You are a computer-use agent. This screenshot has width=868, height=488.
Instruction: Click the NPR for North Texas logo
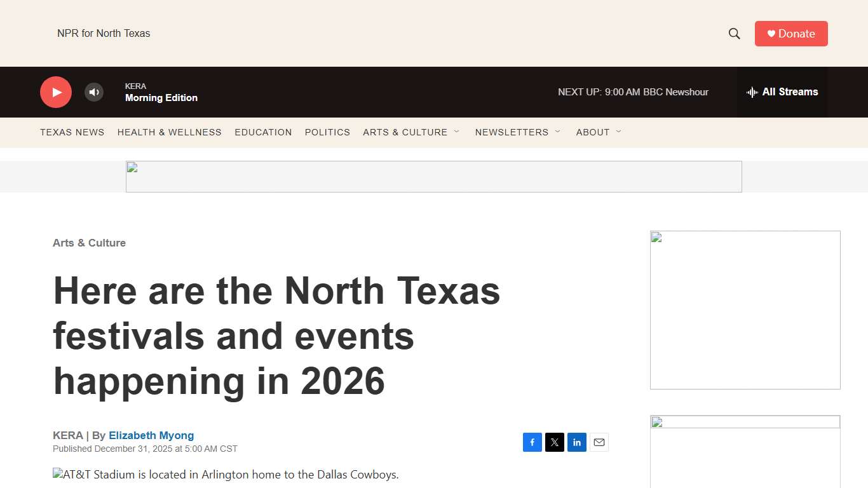click(104, 33)
